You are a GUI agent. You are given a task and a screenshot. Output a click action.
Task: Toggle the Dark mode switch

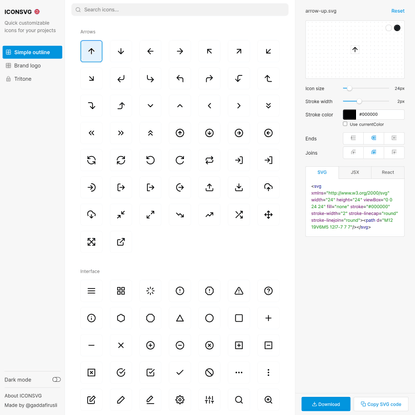pos(56,380)
